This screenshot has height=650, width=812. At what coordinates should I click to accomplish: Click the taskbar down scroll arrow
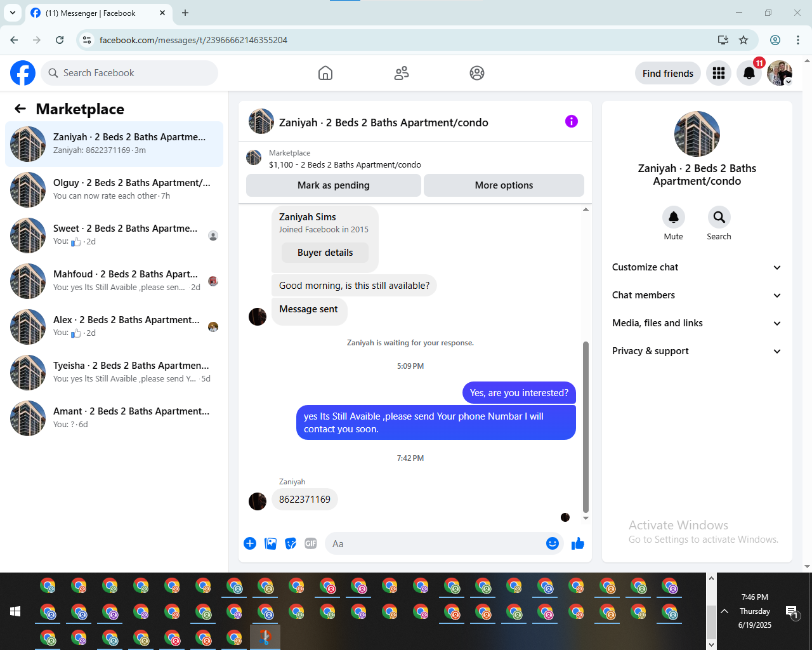click(711, 644)
